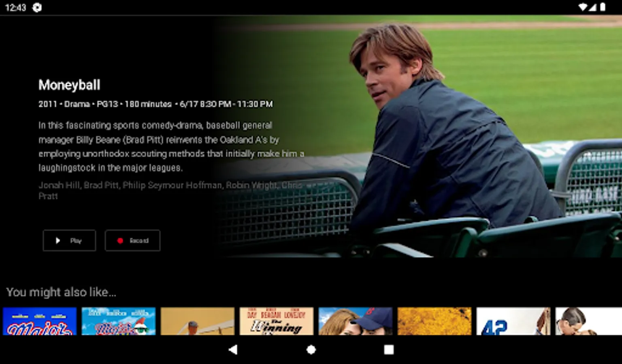Viewport: 622px width, 364px height.
Task: Tap the Brad Pitt stadium backdrop image
Action: [419, 136]
